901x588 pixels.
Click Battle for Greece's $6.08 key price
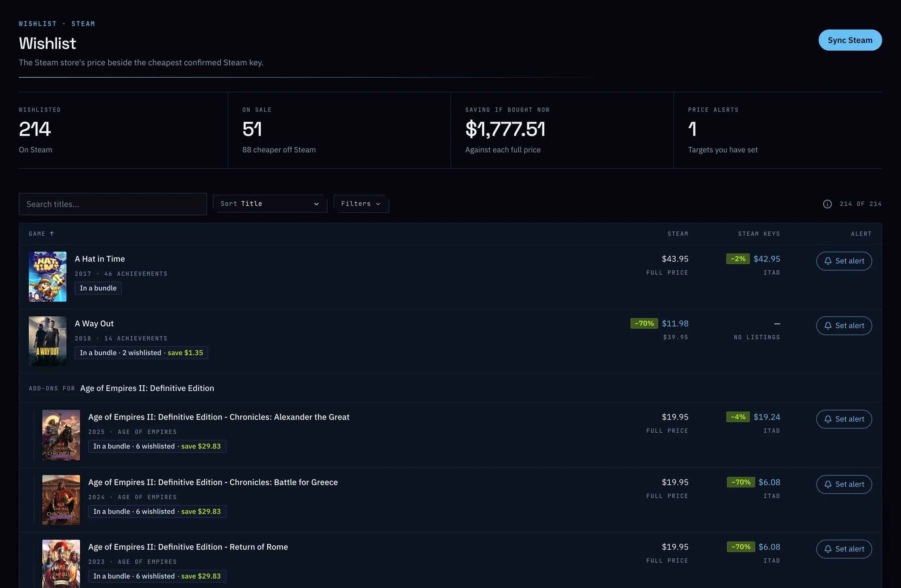[769, 482]
